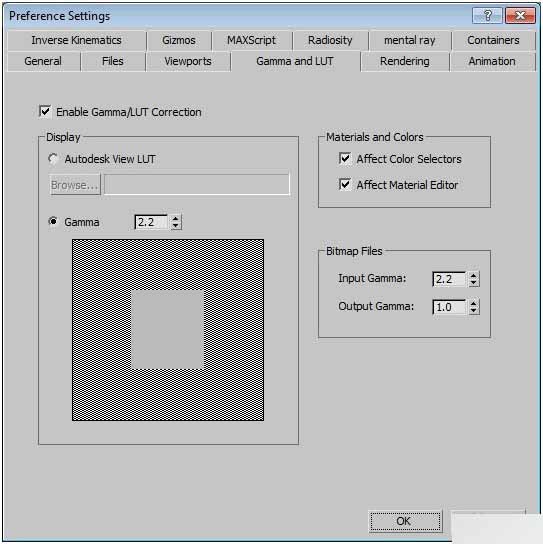Click the Input Gamma value field
The image size is (543, 544).
449,279
